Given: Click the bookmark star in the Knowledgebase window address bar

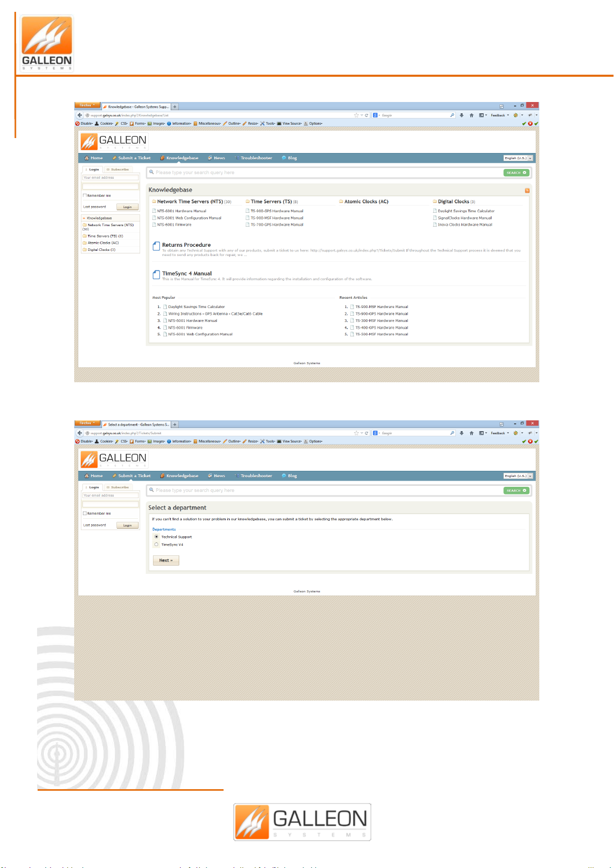Looking at the screenshot, I should [356, 115].
